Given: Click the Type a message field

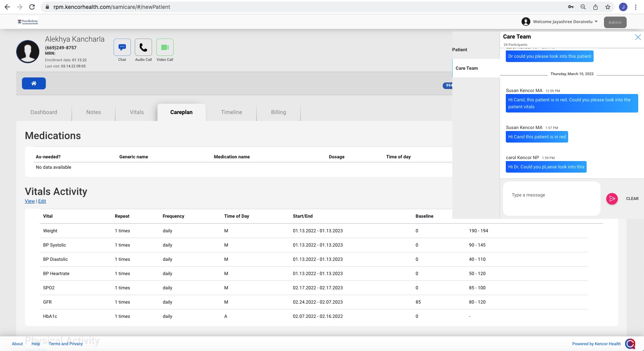Looking at the screenshot, I should click(552, 198).
